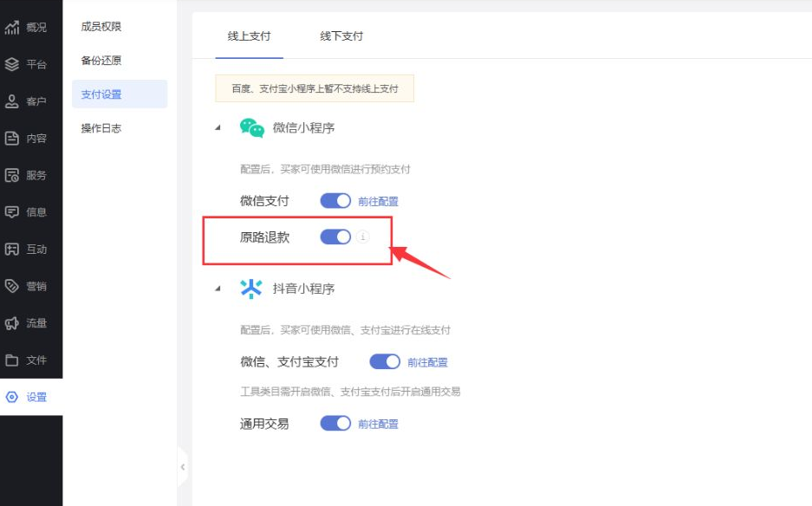Open 操作日志 in the settings submenu
This screenshot has width=812, height=506.
pos(101,128)
